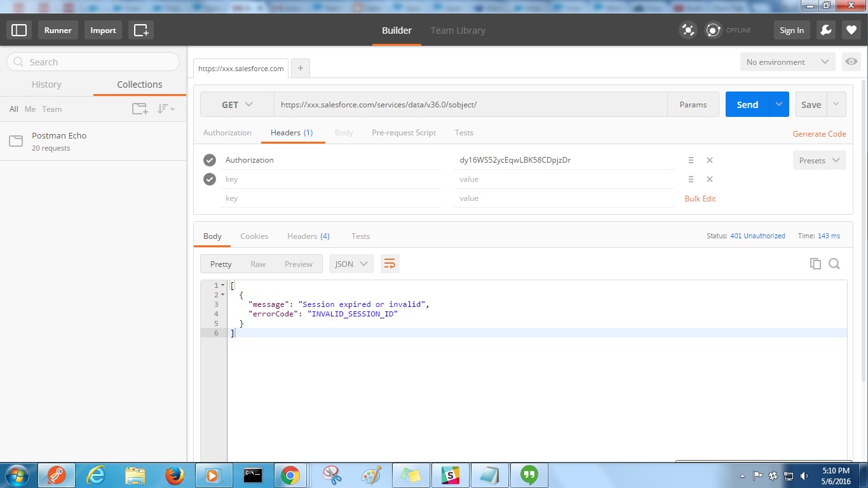The image size is (868, 488).
Task: Click the blue Send button
Action: (x=747, y=105)
